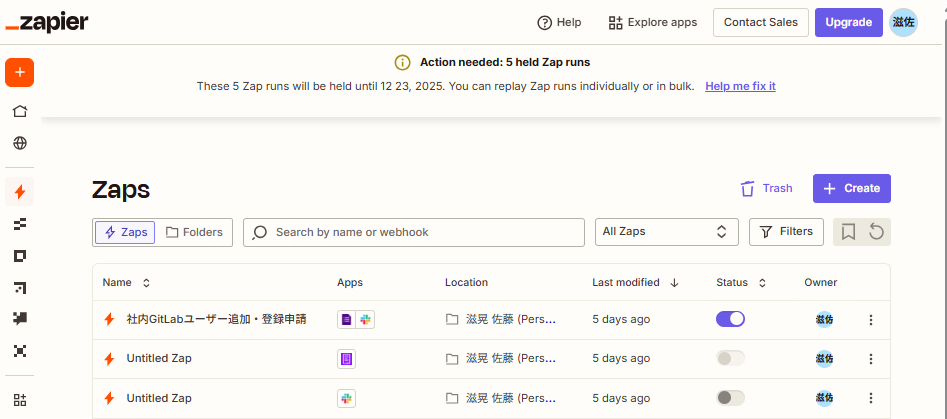Expand the All Zaps dropdown

666,232
